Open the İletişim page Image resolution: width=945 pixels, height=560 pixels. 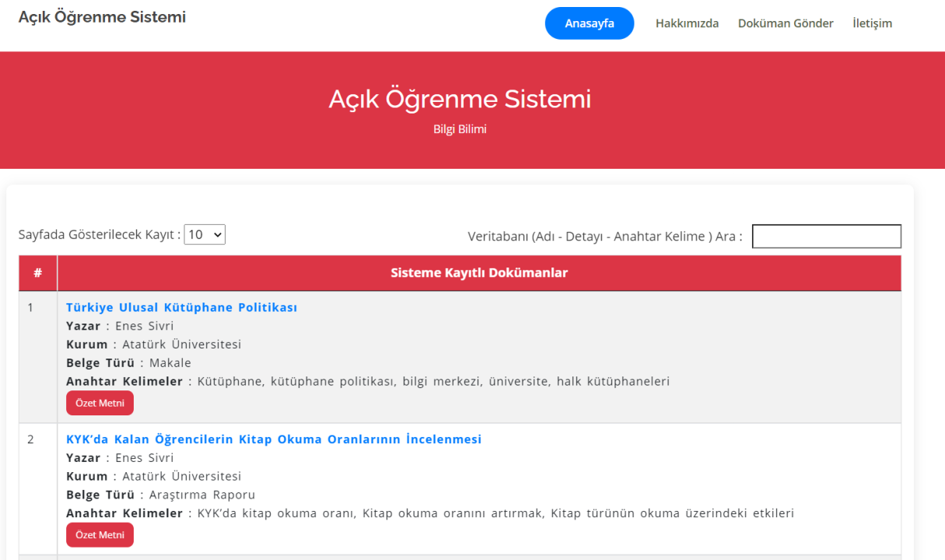coord(872,23)
